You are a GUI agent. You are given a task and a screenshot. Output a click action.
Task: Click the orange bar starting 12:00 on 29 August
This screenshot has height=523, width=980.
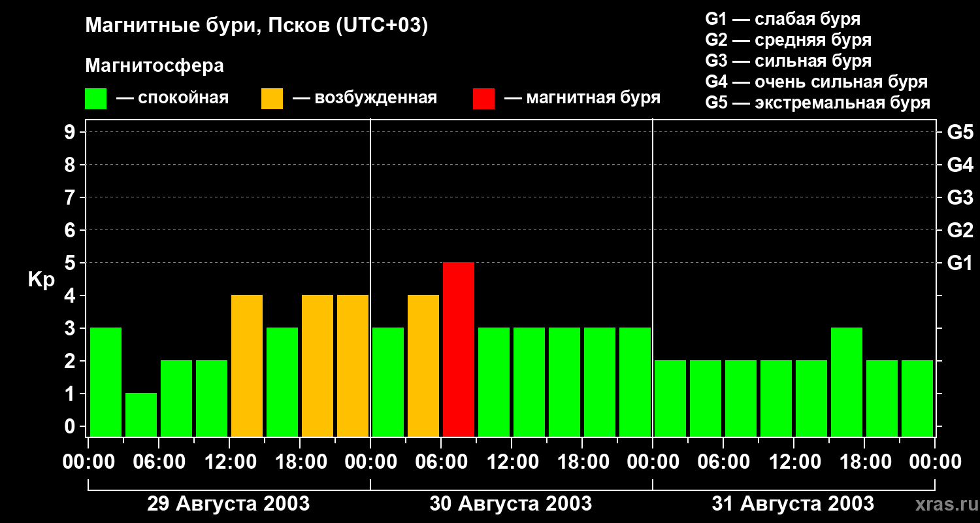pos(247,365)
